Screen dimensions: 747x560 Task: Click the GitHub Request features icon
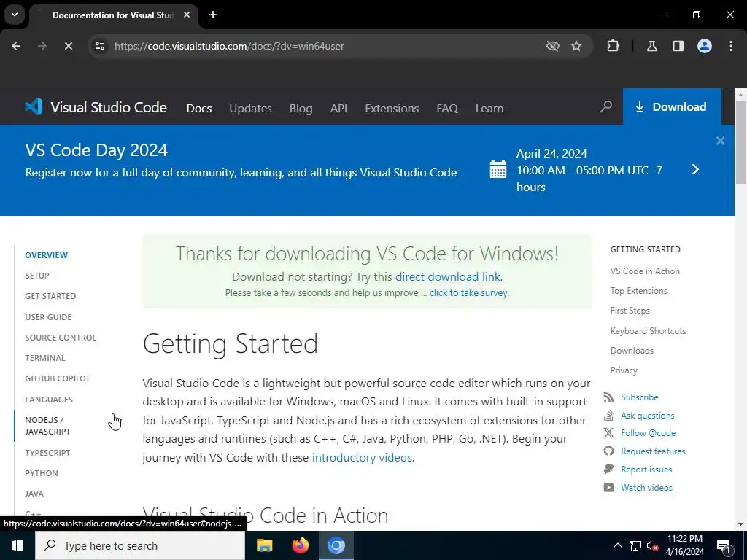[608, 451]
